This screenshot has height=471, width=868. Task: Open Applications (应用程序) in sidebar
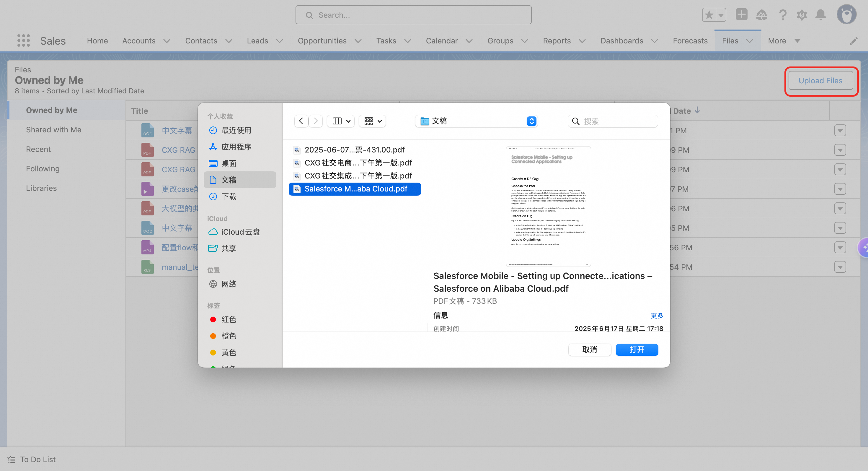click(240, 147)
